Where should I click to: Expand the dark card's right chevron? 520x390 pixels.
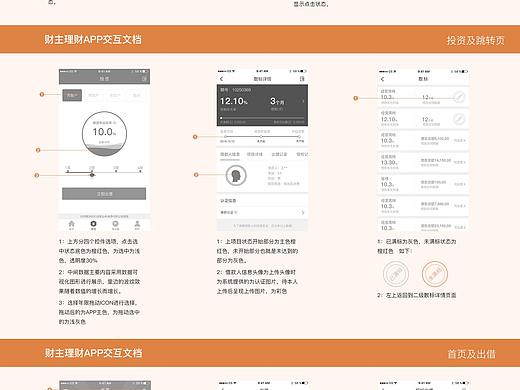[303, 101]
